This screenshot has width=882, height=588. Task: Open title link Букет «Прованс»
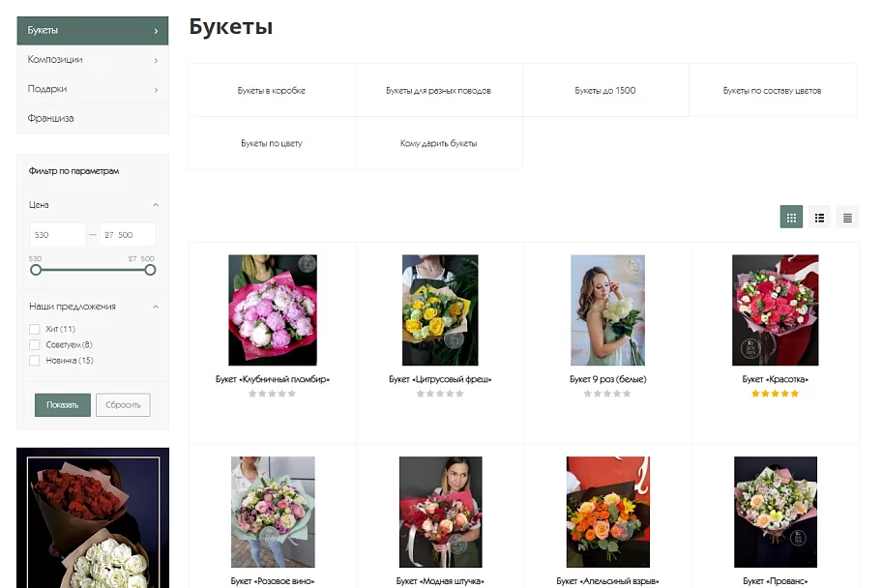pyautogui.click(x=775, y=580)
